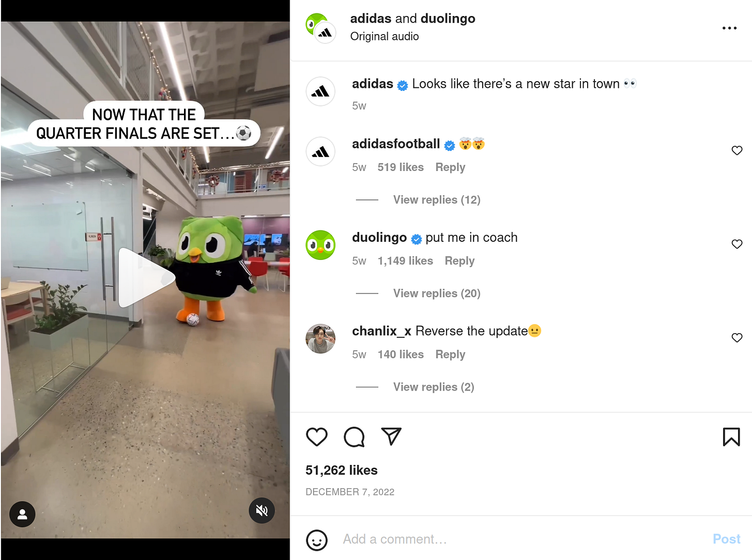This screenshot has height=560, width=752.
Task: Open the comment bubble icon
Action: click(354, 437)
